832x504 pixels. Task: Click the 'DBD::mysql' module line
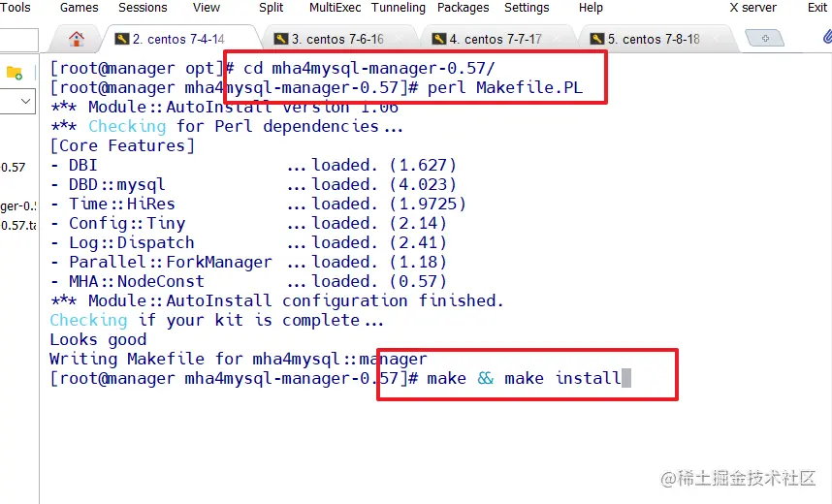[x=254, y=184]
